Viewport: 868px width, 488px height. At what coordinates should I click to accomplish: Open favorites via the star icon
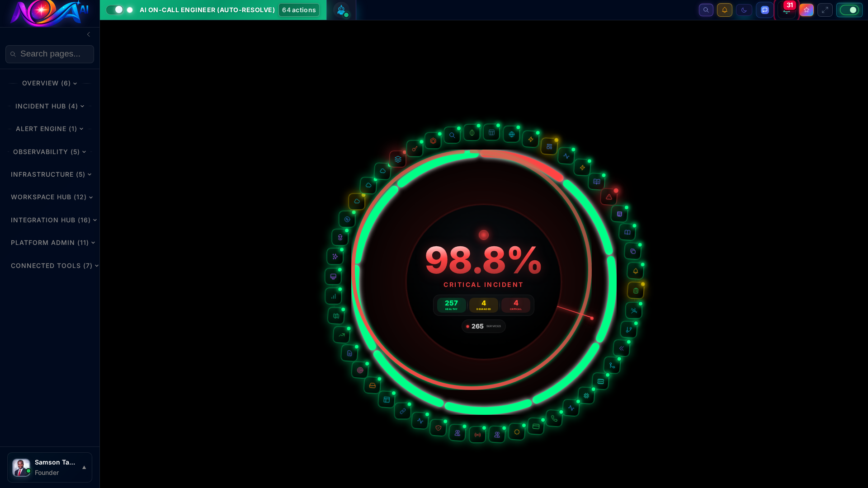tap(807, 10)
